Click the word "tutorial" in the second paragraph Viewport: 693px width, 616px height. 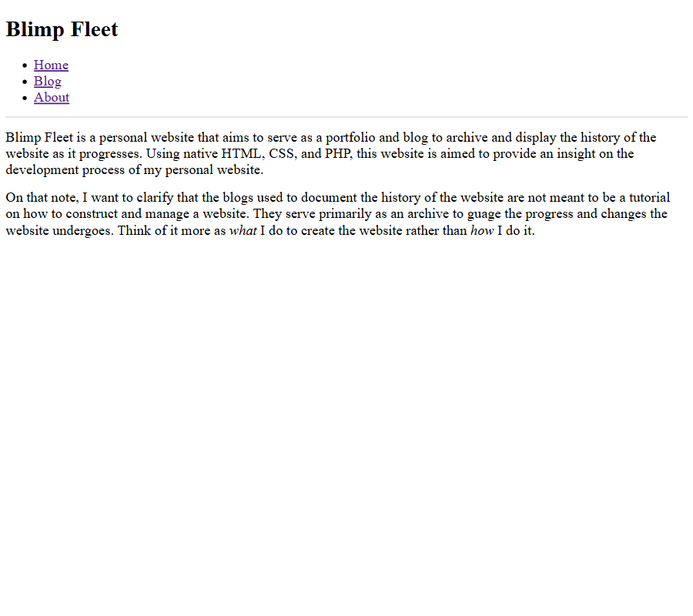point(649,198)
